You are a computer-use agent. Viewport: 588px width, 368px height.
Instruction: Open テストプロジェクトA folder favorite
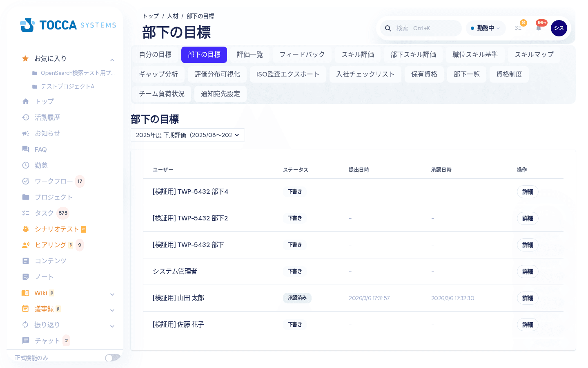63,86
